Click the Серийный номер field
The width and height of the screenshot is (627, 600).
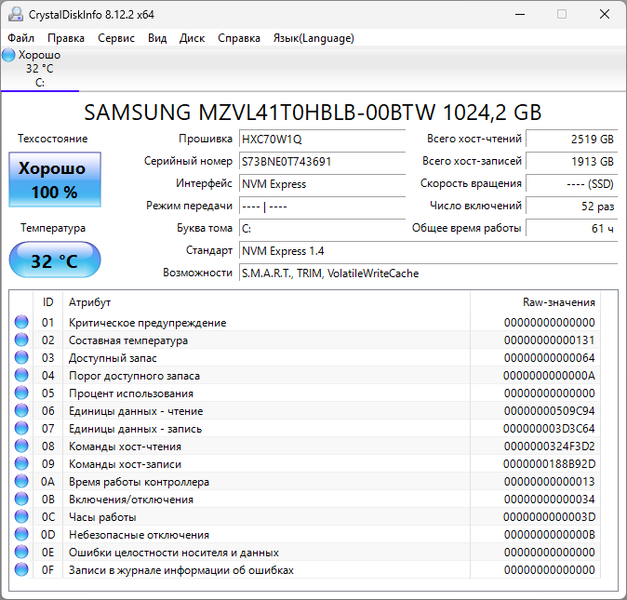322,162
